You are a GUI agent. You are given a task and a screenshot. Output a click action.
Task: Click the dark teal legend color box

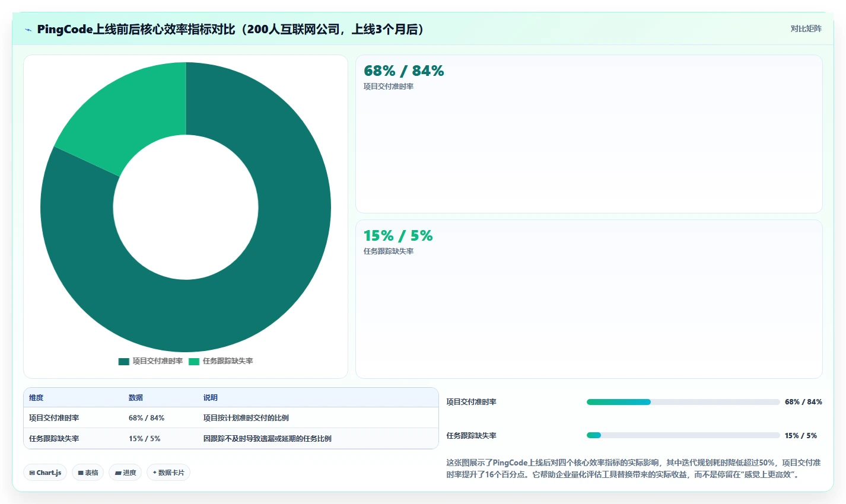pos(124,361)
